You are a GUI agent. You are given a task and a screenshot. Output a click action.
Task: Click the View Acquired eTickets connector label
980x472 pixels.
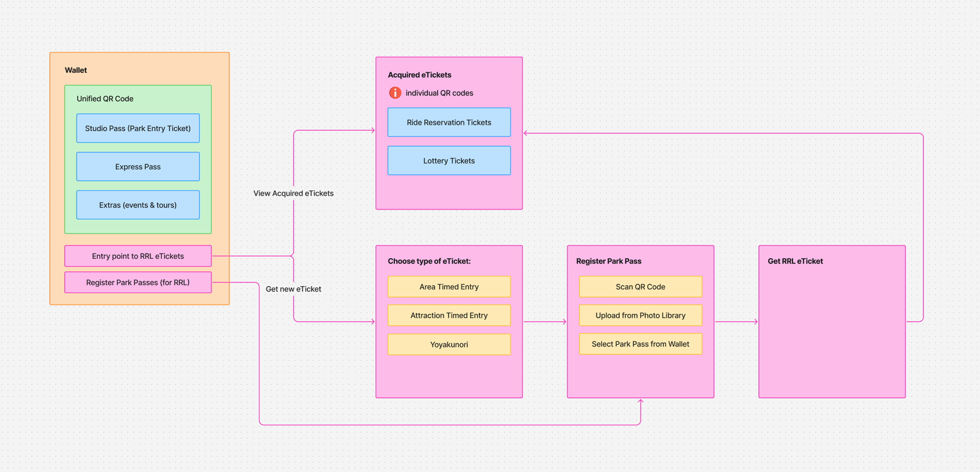pos(293,194)
